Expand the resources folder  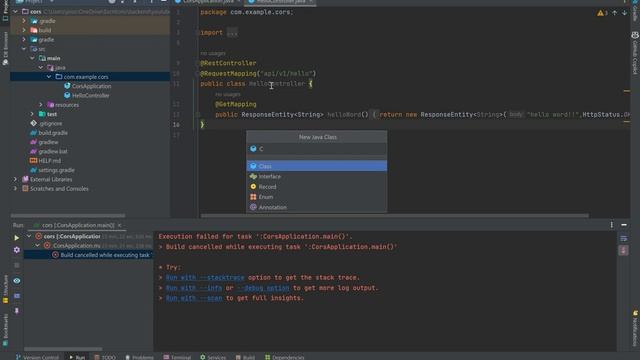pyautogui.click(x=41, y=105)
